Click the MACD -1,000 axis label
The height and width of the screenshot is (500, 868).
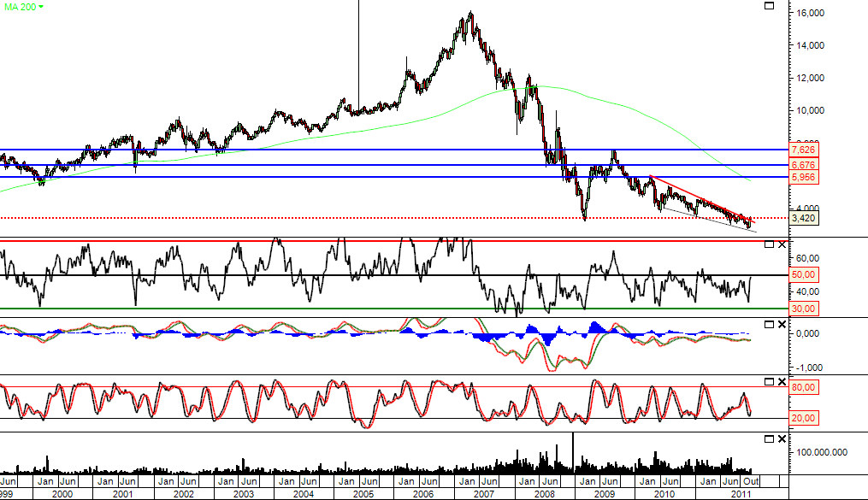click(807, 368)
